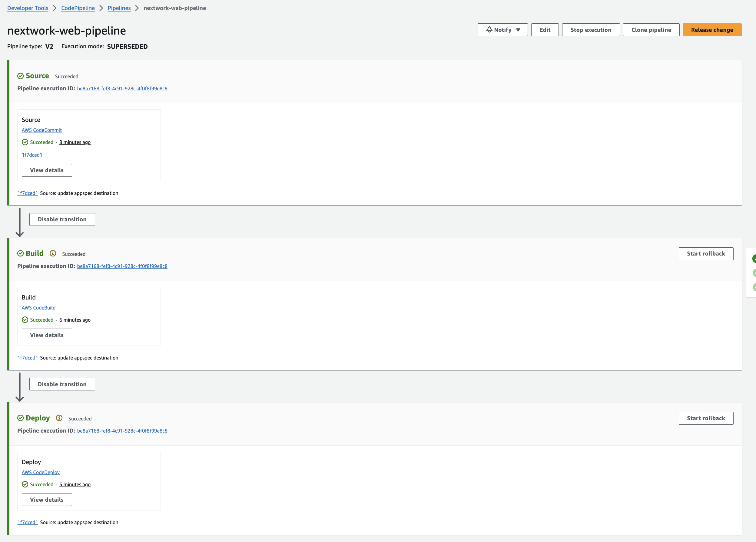The image size is (756, 542).
Task: Open the Notify dropdown arrow
Action: [x=518, y=30]
